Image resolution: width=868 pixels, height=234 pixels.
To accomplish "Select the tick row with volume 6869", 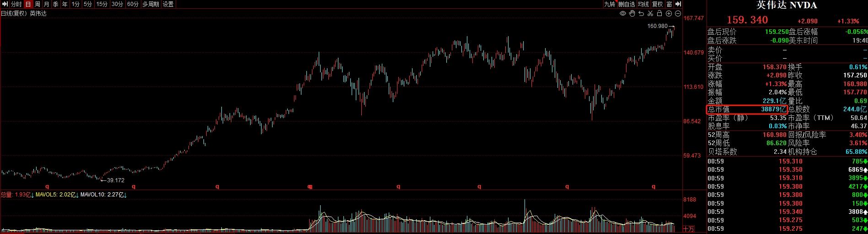I will tap(787, 170).
